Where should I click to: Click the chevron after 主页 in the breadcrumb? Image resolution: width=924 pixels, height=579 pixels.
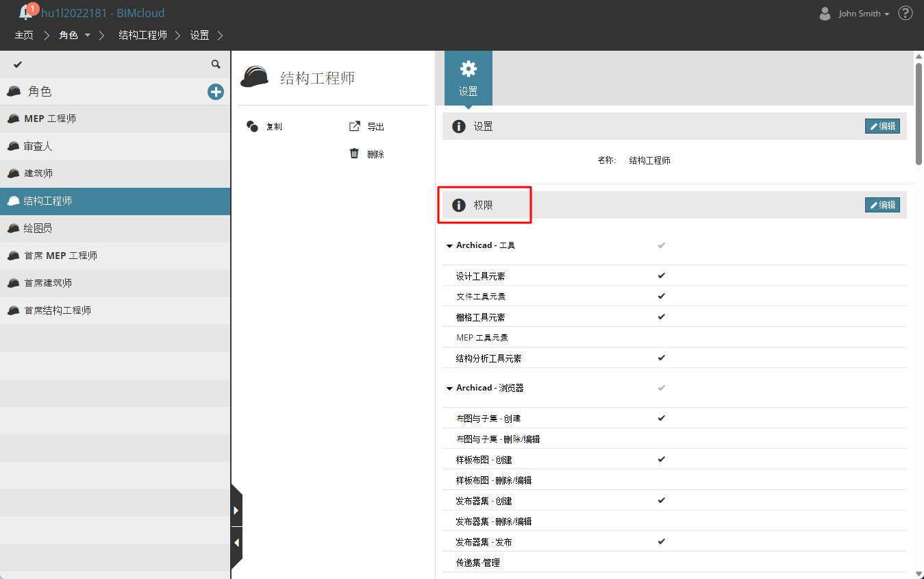[47, 35]
